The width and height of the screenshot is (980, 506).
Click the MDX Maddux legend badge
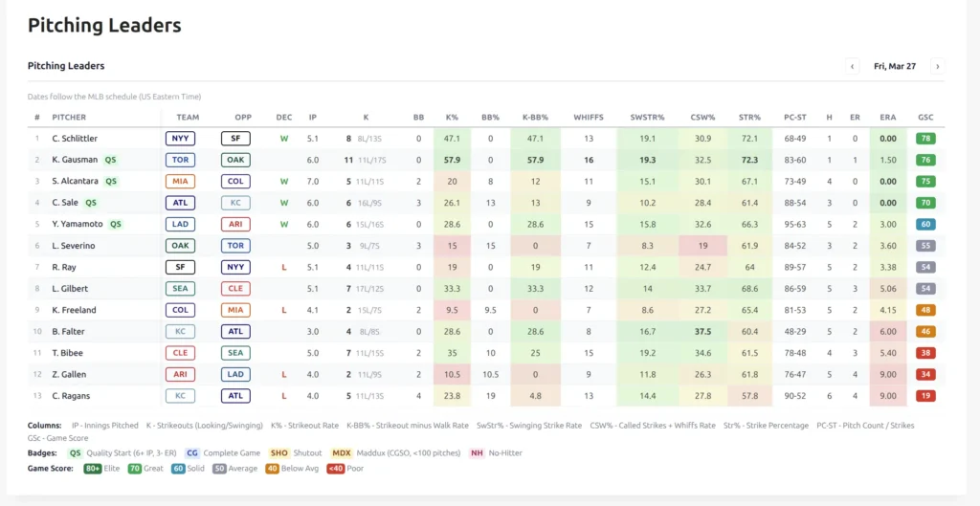[342, 453]
